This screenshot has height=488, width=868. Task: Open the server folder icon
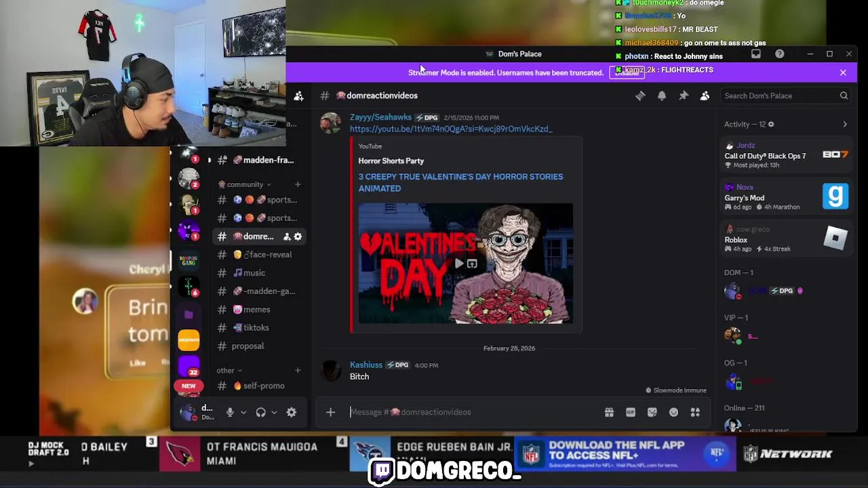189,314
